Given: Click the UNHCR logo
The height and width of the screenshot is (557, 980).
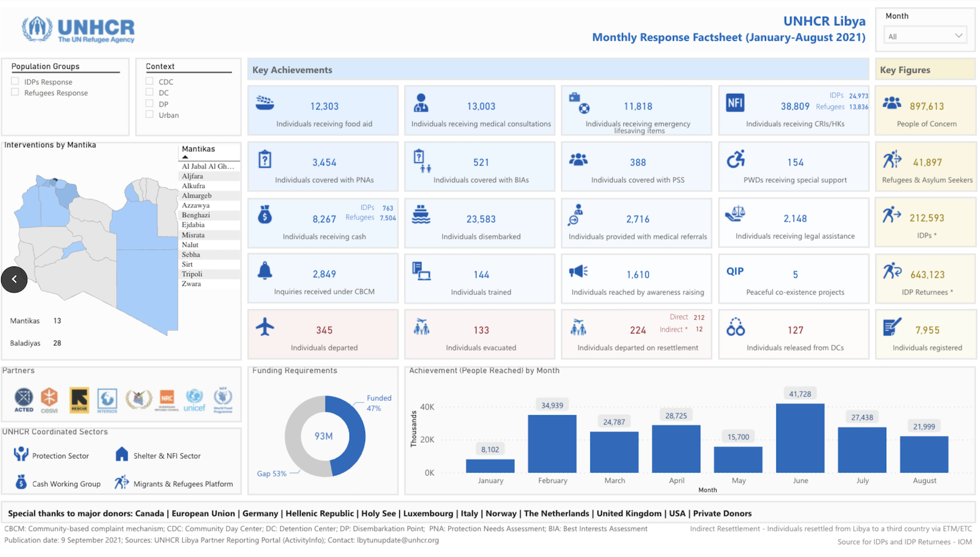Looking at the screenshot, I should pyautogui.click(x=78, y=30).
